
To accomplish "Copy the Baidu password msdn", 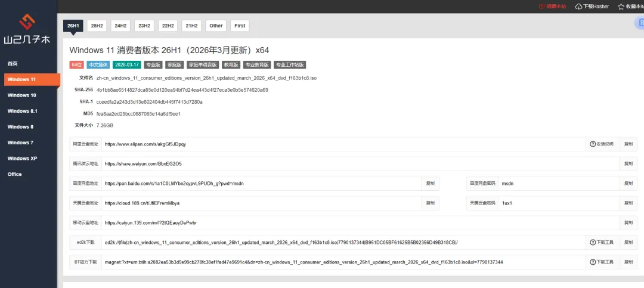I will click(x=628, y=184).
